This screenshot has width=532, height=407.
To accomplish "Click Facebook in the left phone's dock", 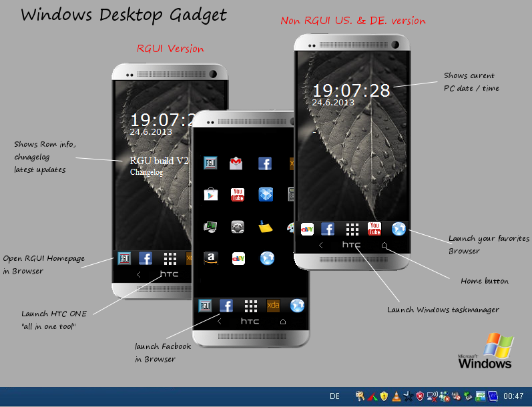I will [146, 258].
